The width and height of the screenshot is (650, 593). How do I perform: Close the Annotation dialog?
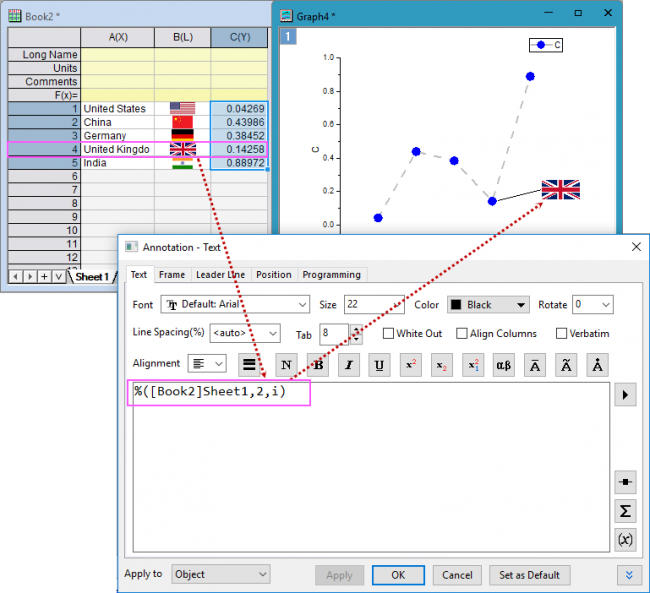(x=636, y=247)
